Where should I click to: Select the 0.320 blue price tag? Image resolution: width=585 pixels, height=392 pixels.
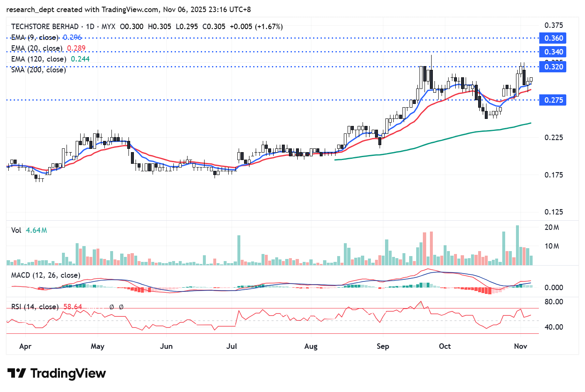point(553,67)
